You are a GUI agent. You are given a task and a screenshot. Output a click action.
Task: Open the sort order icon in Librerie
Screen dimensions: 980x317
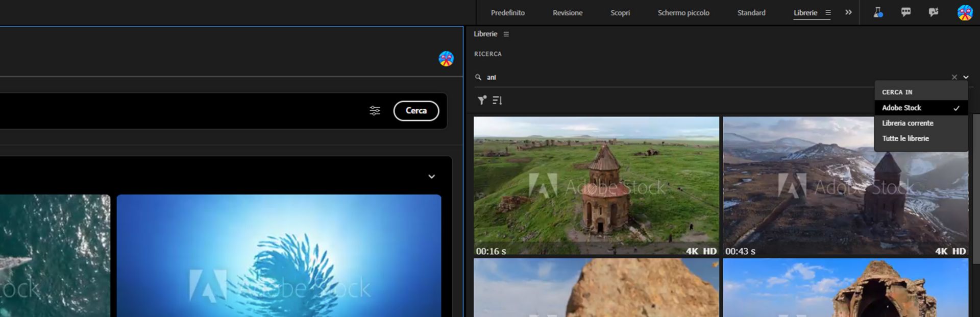[497, 101]
